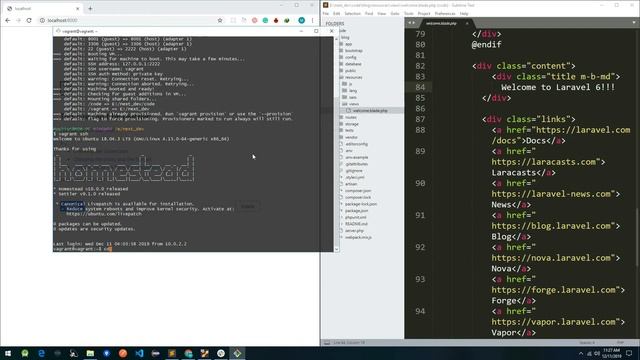Open webpack.mix.js from the sidebar
This screenshot has height=360, width=640.
pos(358,237)
